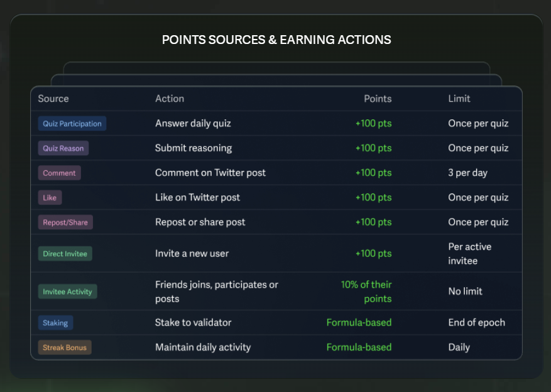Click the 'No limit' cell
Image resolution: width=551 pixels, height=392 pixels.
tap(466, 291)
